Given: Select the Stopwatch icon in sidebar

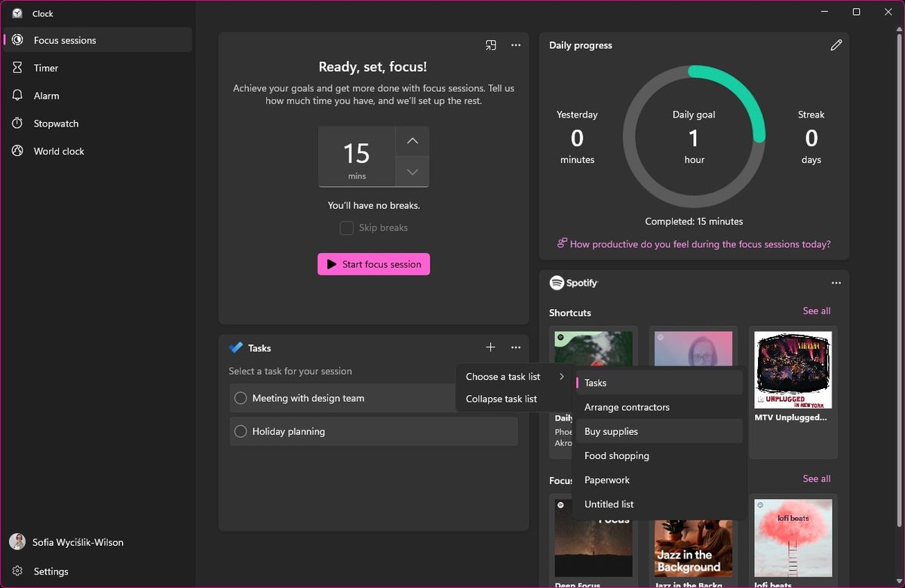Looking at the screenshot, I should pos(17,124).
